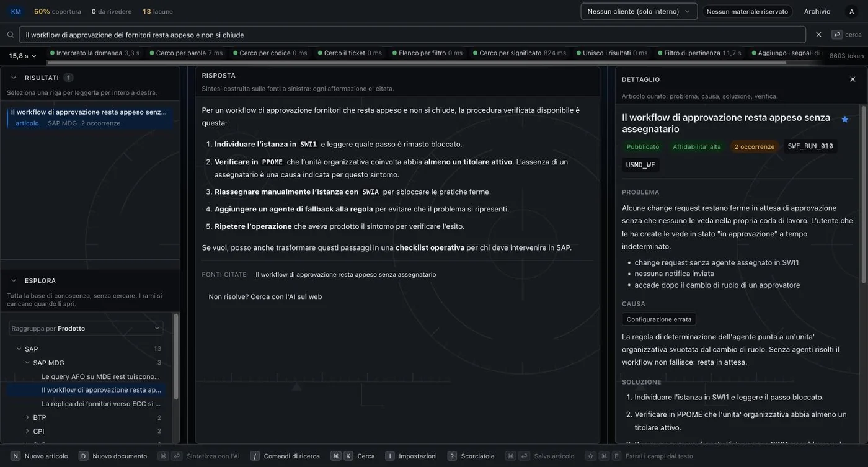Open 'Nessun cliente (solo interno)' dropdown
The image size is (868, 467).
639,11
